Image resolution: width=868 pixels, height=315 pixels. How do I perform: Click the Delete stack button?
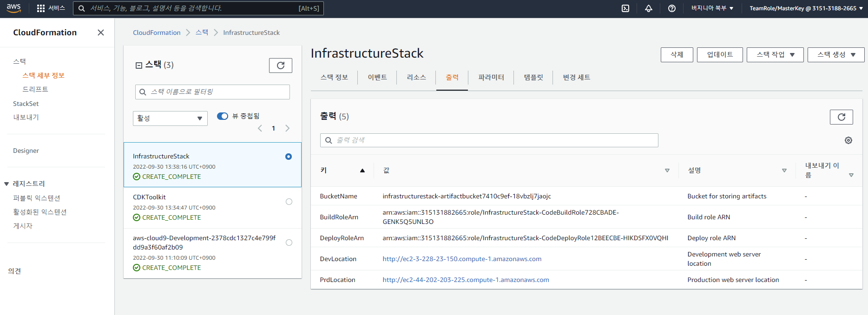coord(677,55)
